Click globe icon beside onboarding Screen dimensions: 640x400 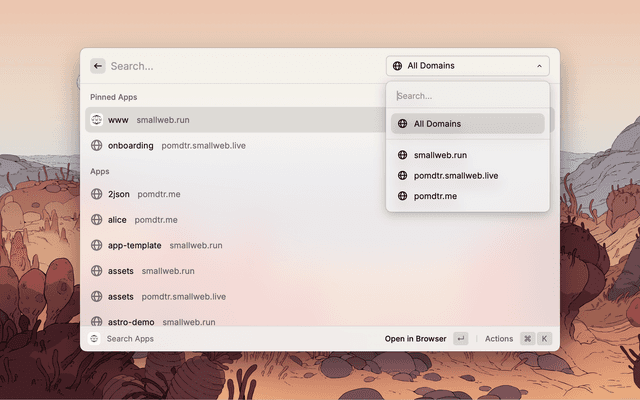[97, 145]
